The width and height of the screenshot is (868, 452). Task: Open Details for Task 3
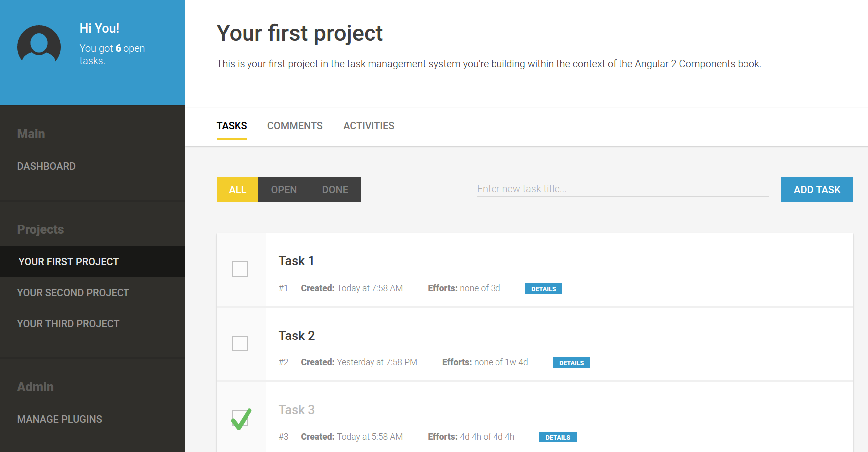(557, 437)
